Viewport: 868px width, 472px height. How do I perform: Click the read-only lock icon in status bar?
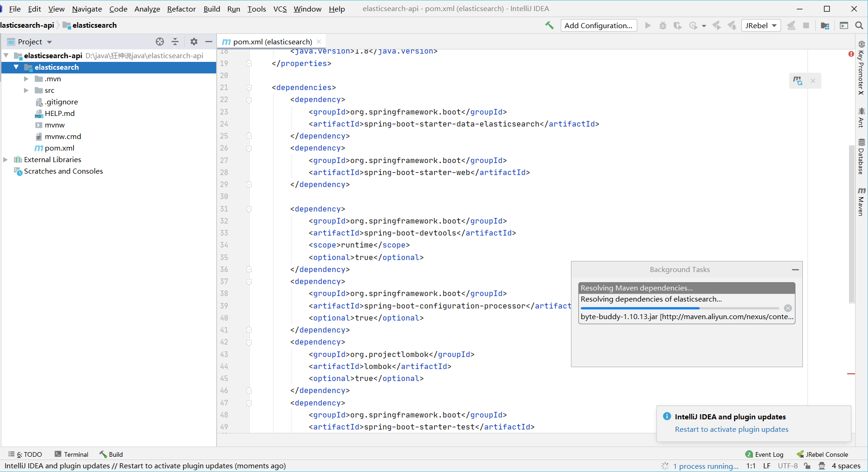pos(807,466)
